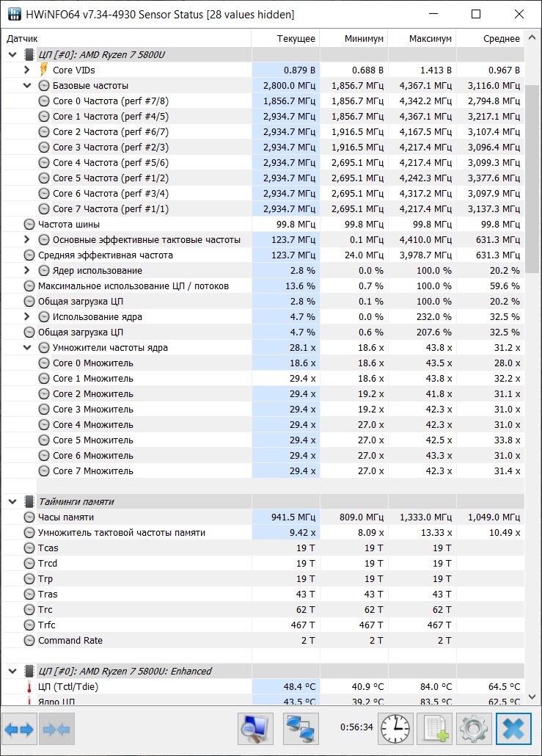The image size is (542, 756).
Task: Expand the Core VIDs row
Action: pyautogui.click(x=27, y=70)
